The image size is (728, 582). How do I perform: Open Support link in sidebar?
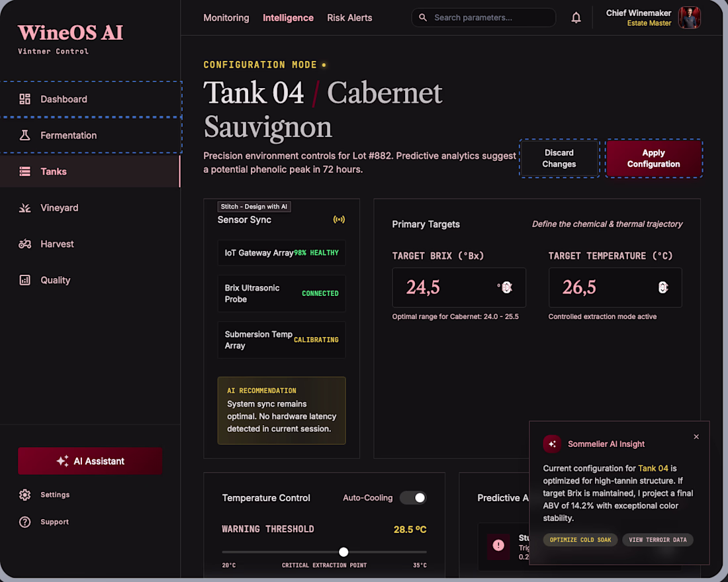click(44, 522)
